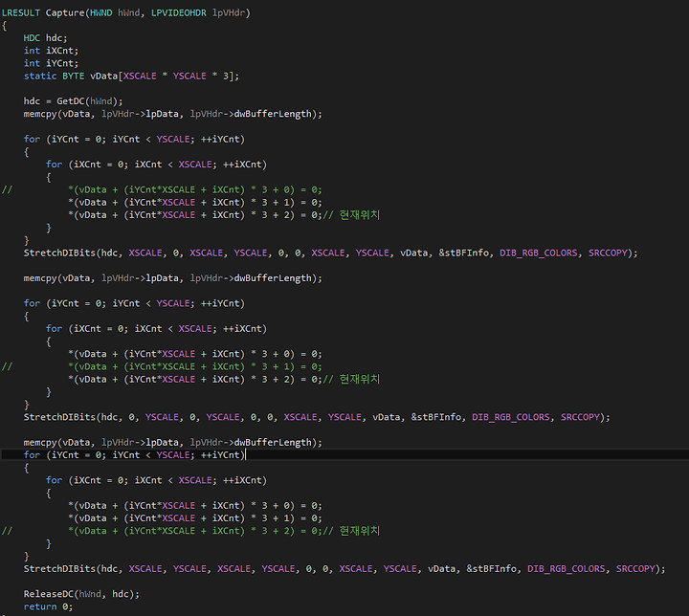Click the commented-out "* 3 + 1) = 0;" line
The image size is (689, 616).
[x=195, y=367]
